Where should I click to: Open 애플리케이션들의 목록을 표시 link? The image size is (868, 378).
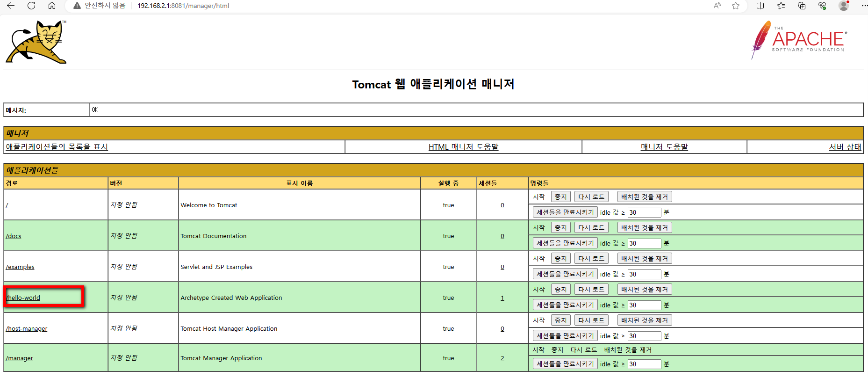tap(57, 147)
